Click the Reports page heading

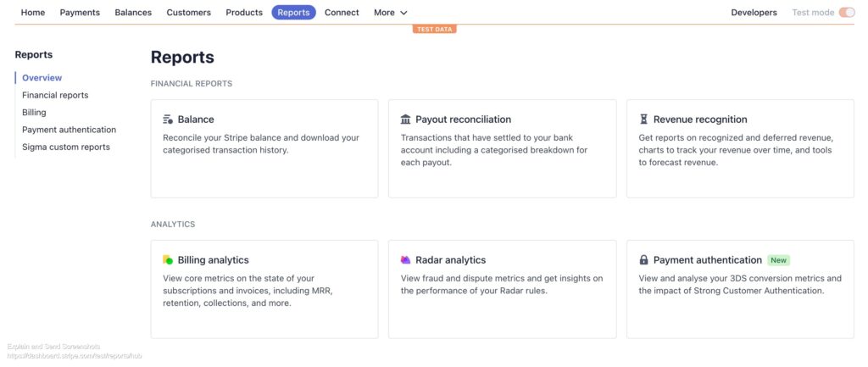[x=182, y=57]
